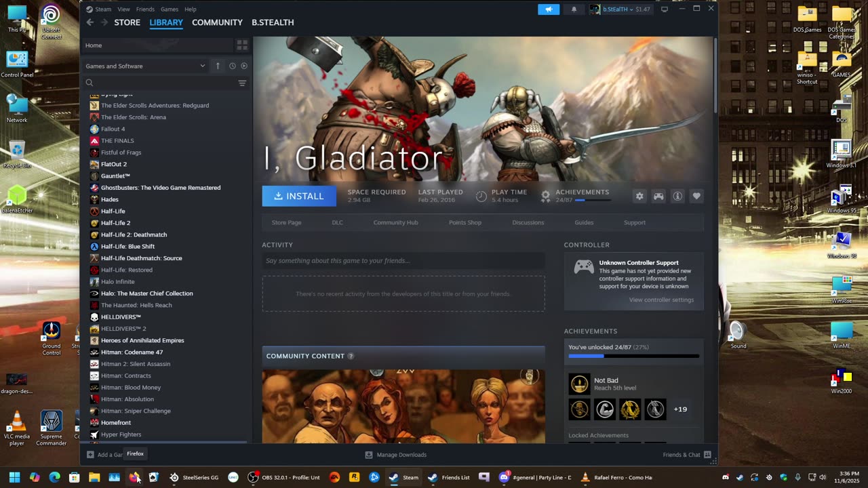Click the Steam announcements megaphone icon
This screenshot has width=868, height=488.
pyautogui.click(x=549, y=9)
